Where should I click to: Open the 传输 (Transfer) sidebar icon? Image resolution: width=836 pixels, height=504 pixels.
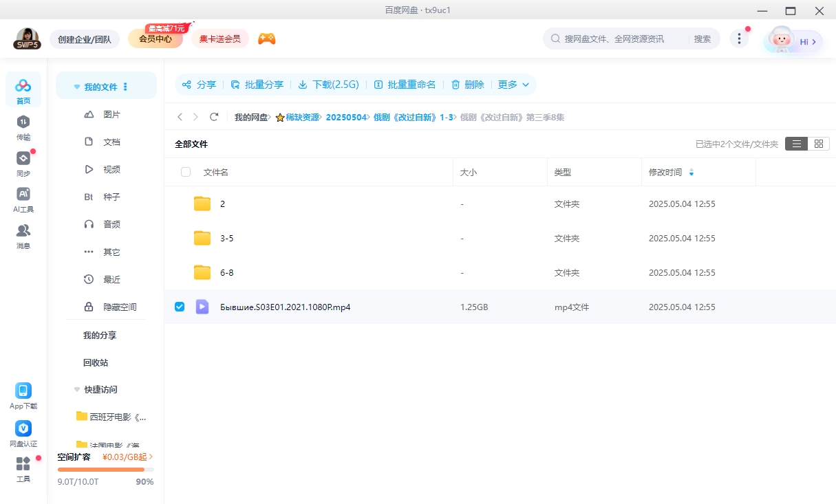pos(23,127)
